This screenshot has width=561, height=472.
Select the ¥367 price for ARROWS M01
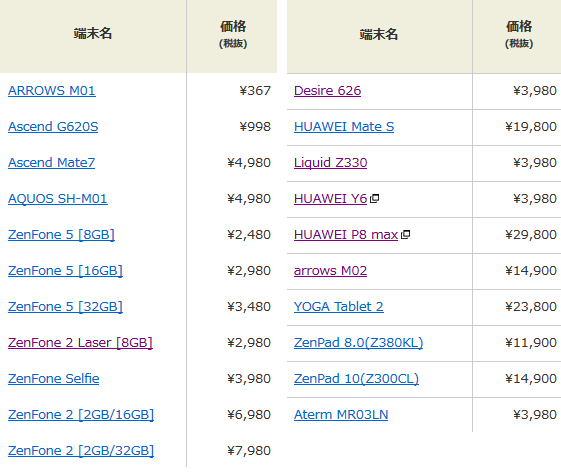[255, 91]
